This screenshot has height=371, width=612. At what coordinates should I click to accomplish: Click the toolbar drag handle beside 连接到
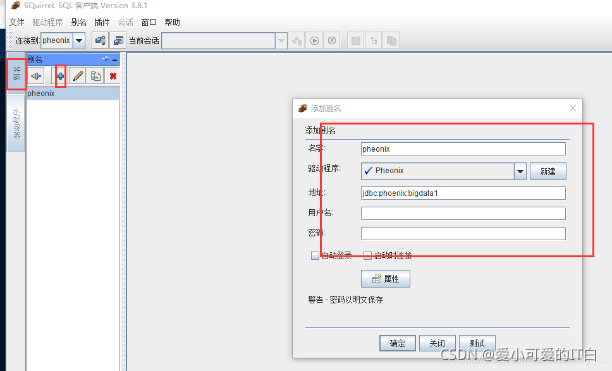[x=11, y=41]
